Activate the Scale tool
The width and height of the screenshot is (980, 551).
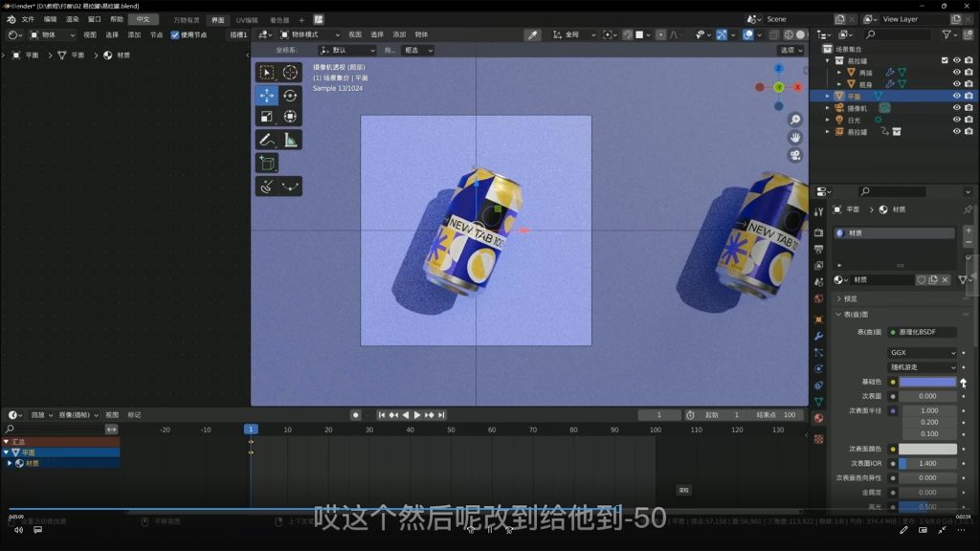coord(267,117)
